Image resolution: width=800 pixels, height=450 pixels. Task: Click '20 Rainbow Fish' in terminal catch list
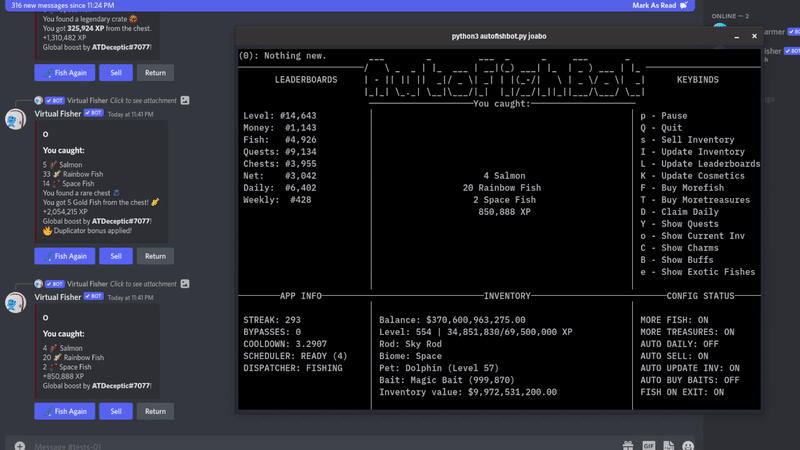click(x=502, y=188)
